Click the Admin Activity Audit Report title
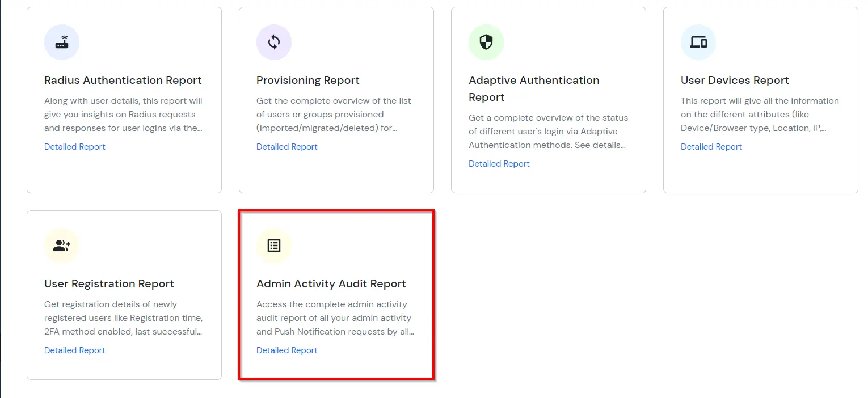Screen dimensions: 868x398 tap(331, 283)
